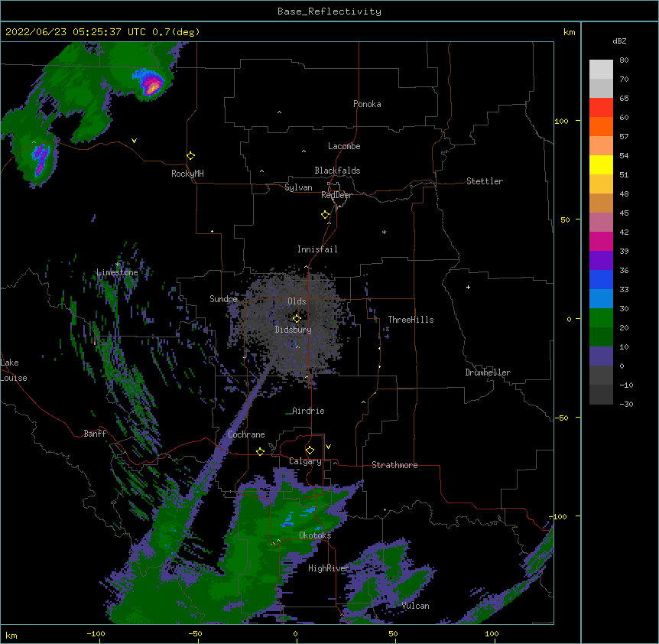Click the Strathmore town label
Image resolution: width=659 pixels, height=644 pixels.
click(394, 465)
